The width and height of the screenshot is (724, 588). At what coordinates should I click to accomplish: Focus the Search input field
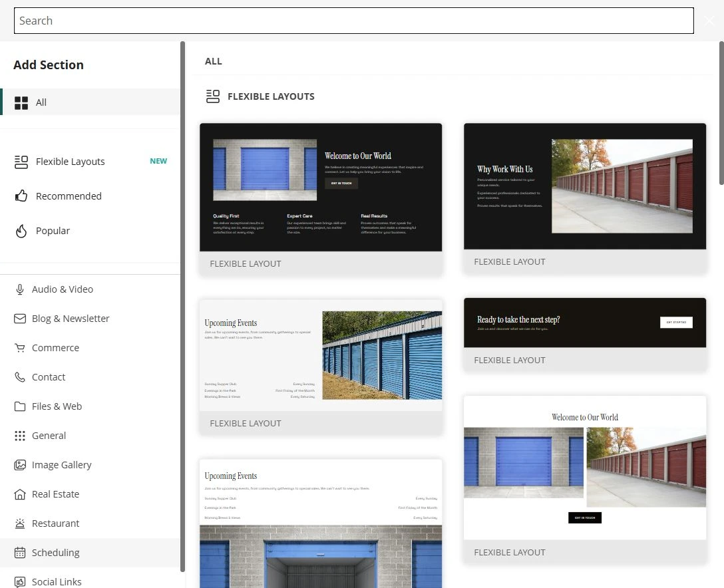point(354,21)
